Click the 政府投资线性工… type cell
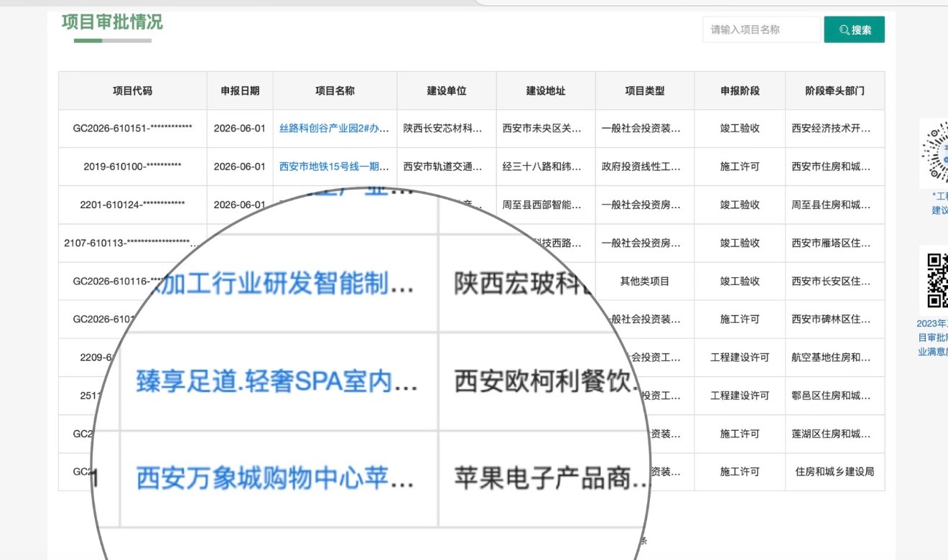 pos(641,167)
